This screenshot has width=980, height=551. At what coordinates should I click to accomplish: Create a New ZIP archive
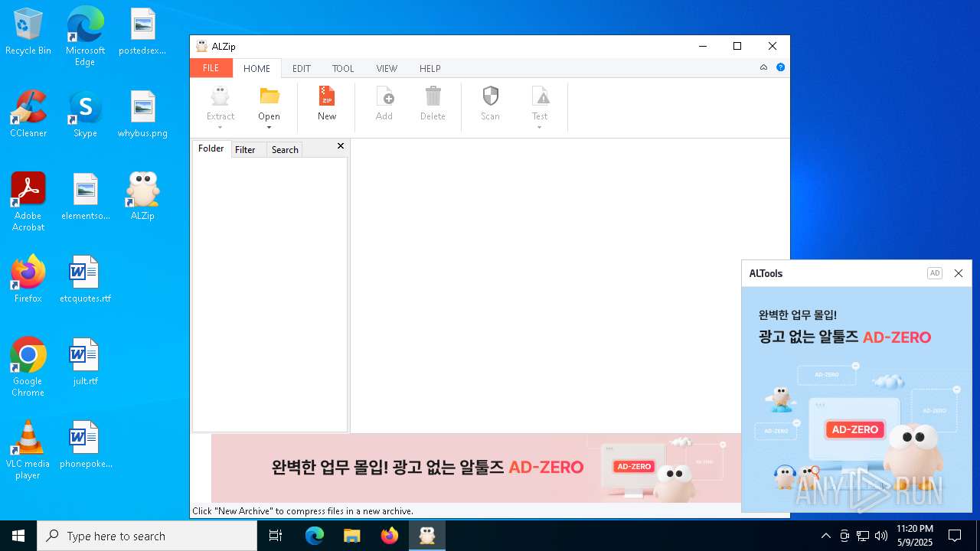click(x=327, y=103)
